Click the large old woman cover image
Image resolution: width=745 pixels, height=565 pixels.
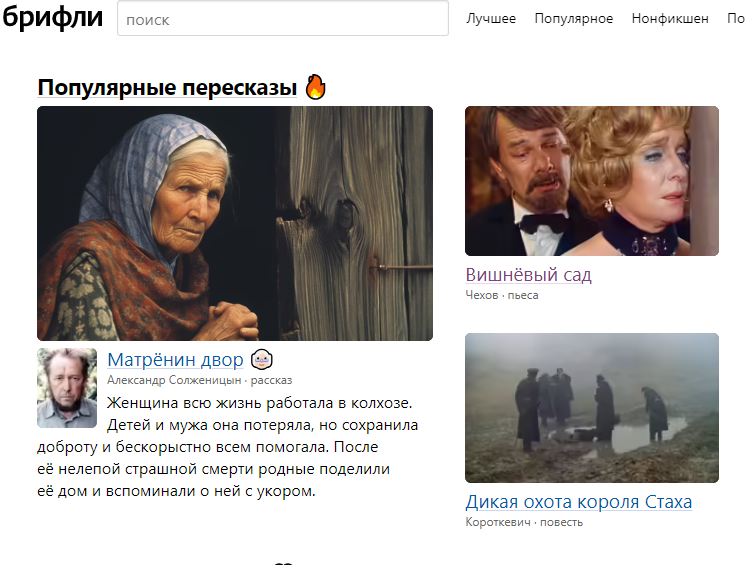coord(235,223)
